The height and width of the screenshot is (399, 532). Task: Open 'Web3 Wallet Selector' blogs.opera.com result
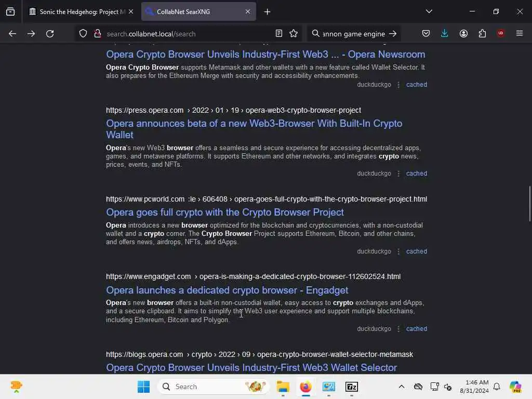251,368
